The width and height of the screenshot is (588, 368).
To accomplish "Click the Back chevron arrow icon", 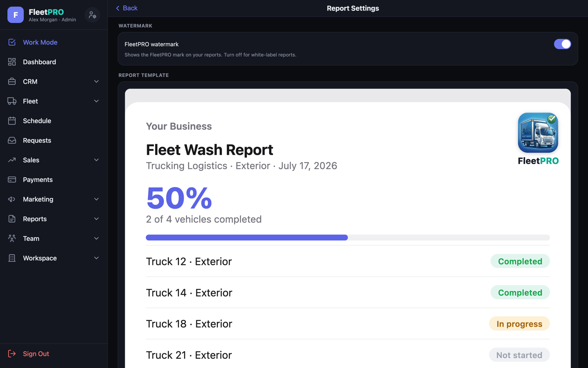I will point(118,8).
